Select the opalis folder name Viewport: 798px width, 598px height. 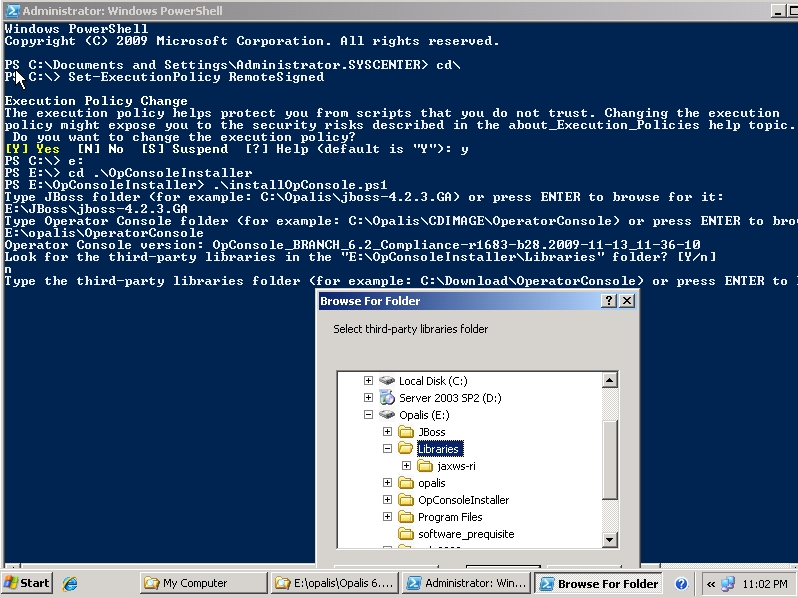432,483
